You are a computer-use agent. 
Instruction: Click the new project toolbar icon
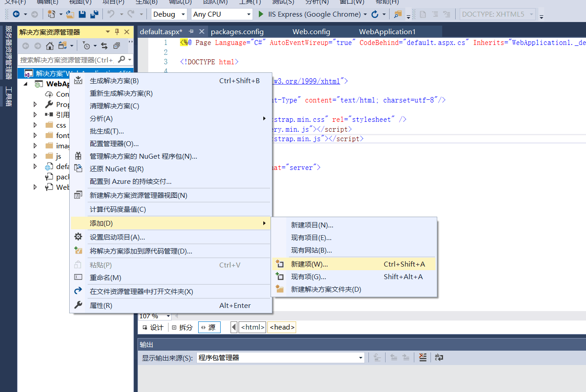(x=52, y=14)
